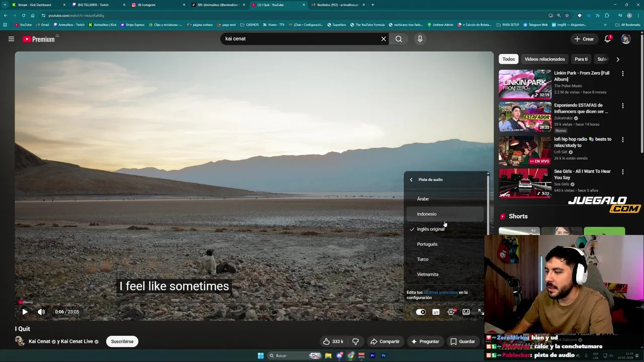
Task: Switch to theater mode view
Action: click(466, 312)
